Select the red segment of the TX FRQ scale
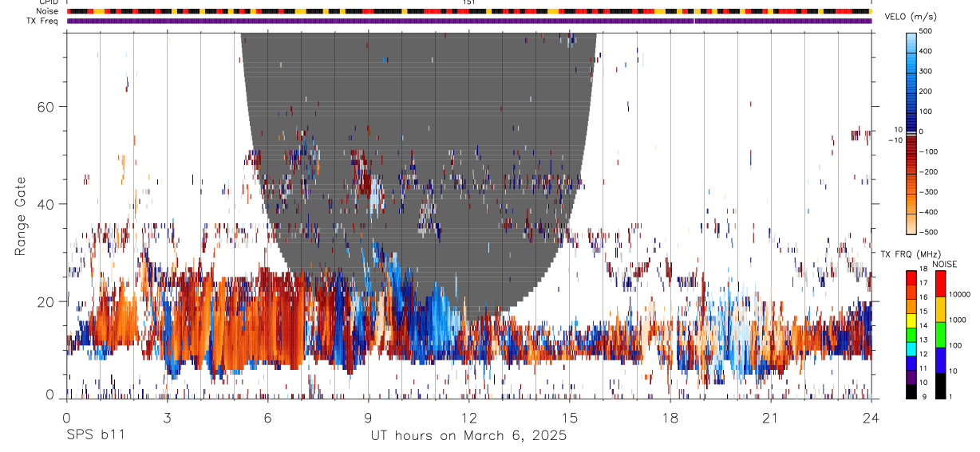 pos(911,278)
